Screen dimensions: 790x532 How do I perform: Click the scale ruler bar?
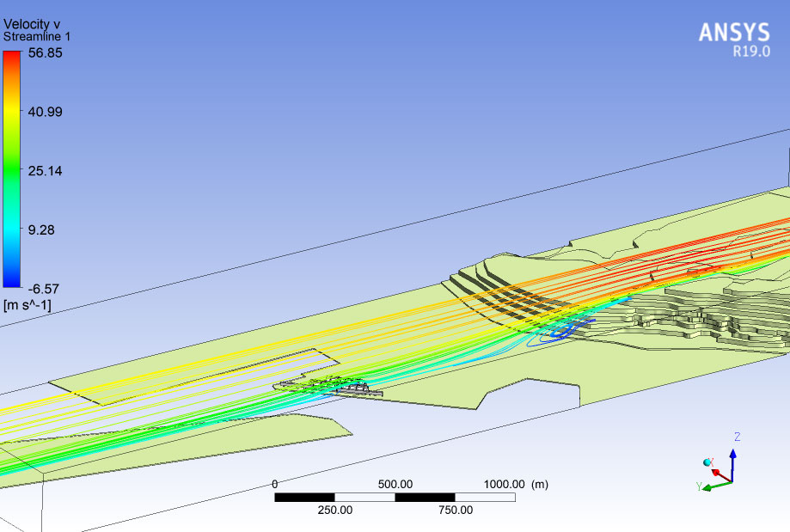(395, 498)
